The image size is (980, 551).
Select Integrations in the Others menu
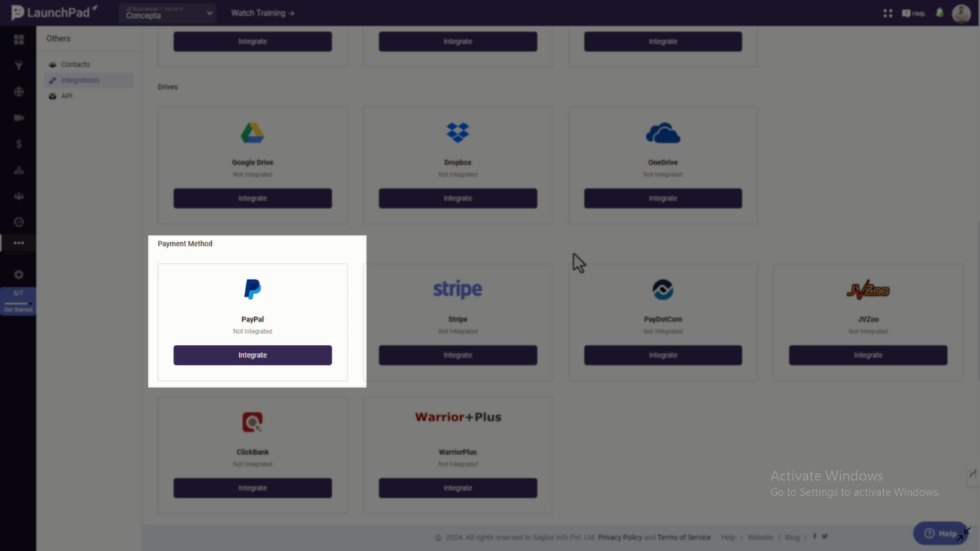[89, 80]
